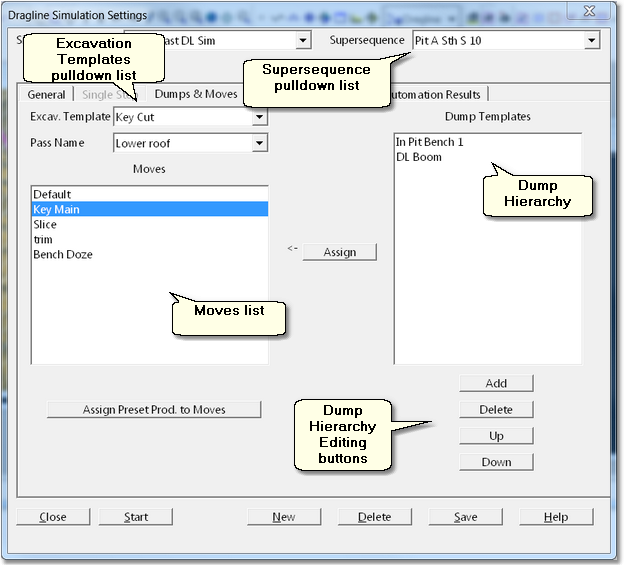Move dump template Down
This screenshot has width=624, height=567.
(x=496, y=462)
